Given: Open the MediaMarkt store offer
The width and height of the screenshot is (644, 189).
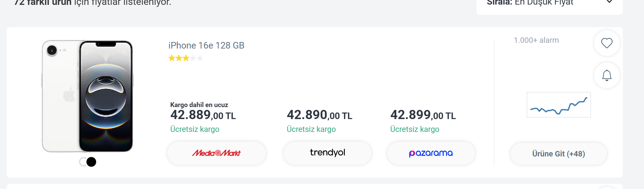Looking at the screenshot, I should (x=217, y=153).
